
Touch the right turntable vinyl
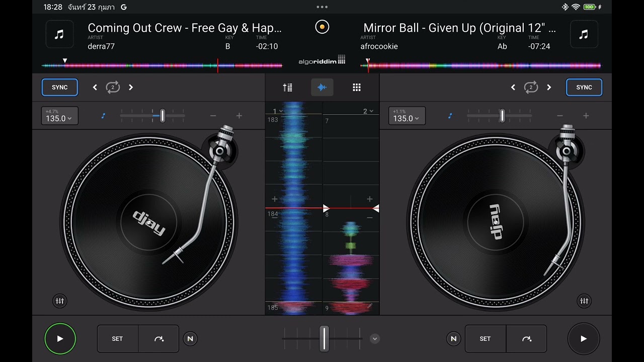pyautogui.click(x=495, y=222)
